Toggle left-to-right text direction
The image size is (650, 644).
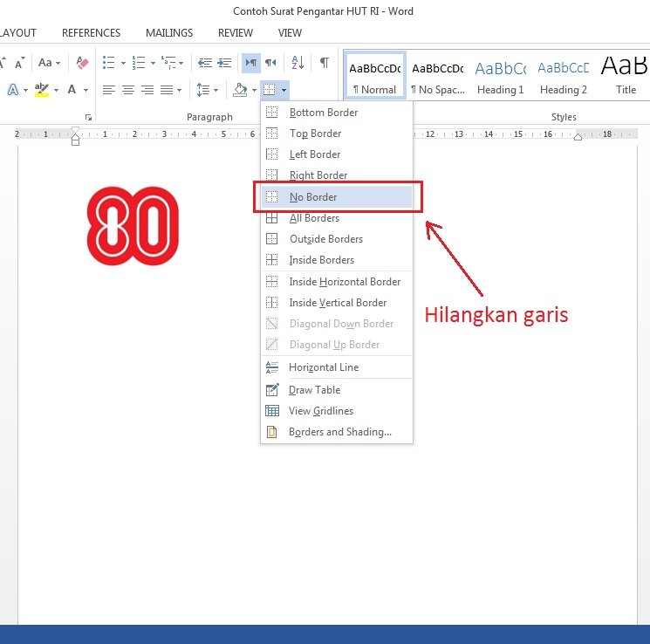[x=250, y=63]
